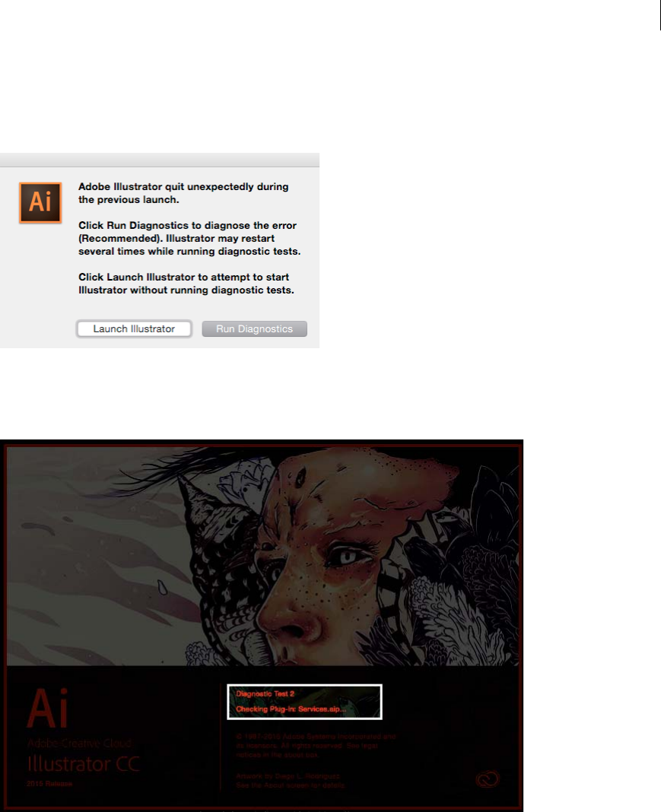Click the Creative Cloud logo on splash screen
The width and height of the screenshot is (661, 812).
(x=487, y=779)
